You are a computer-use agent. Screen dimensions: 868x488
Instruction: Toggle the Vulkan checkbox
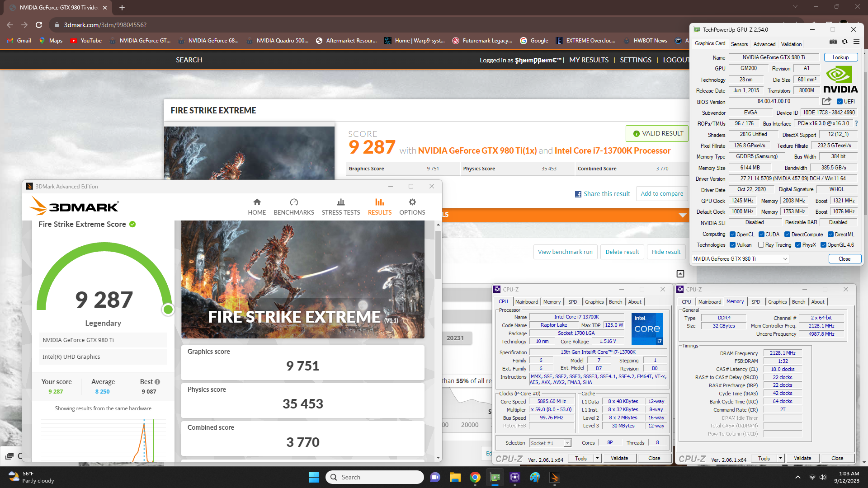(732, 245)
